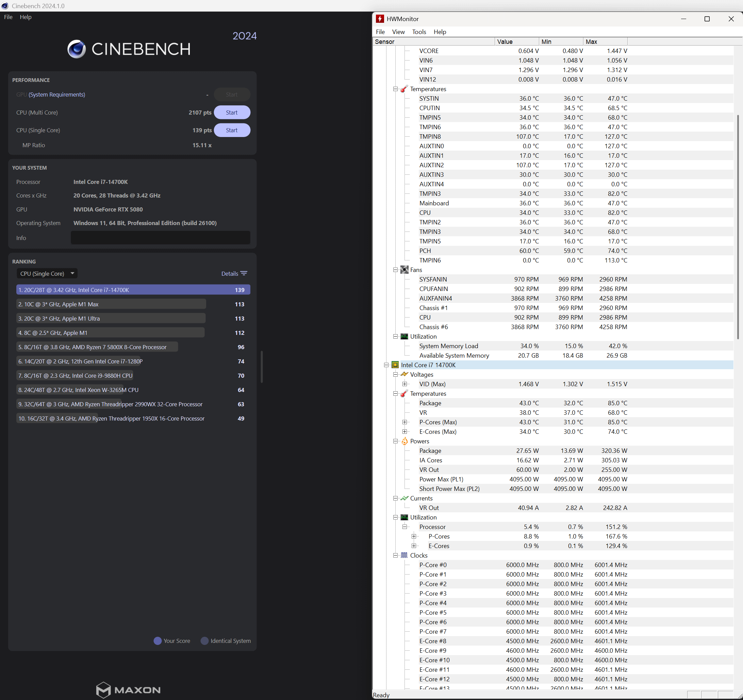Open Cinebench File menu
Viewport: 743px width, 700px height.
point(8,17)
